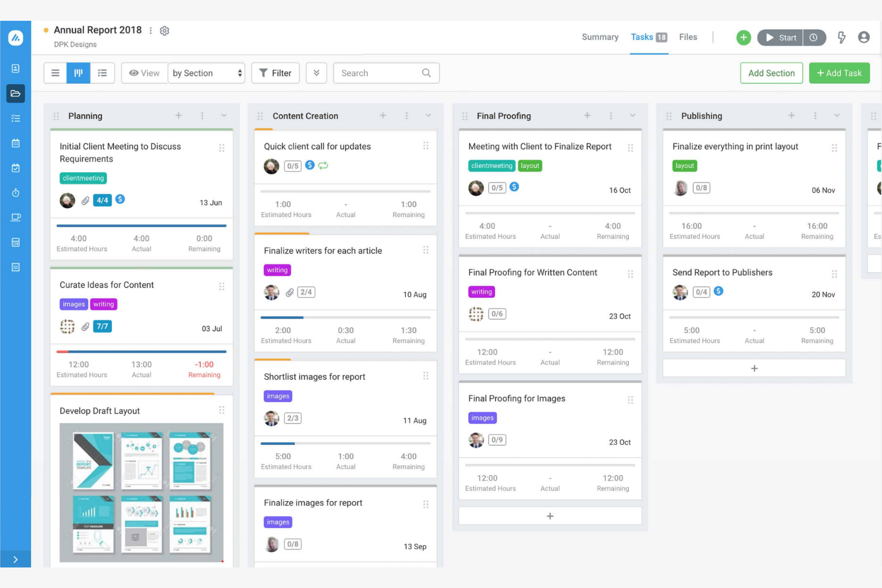882x588 pixels.
Task: Open the 'by Section' grouping dropdown
Action: [206, 73]
